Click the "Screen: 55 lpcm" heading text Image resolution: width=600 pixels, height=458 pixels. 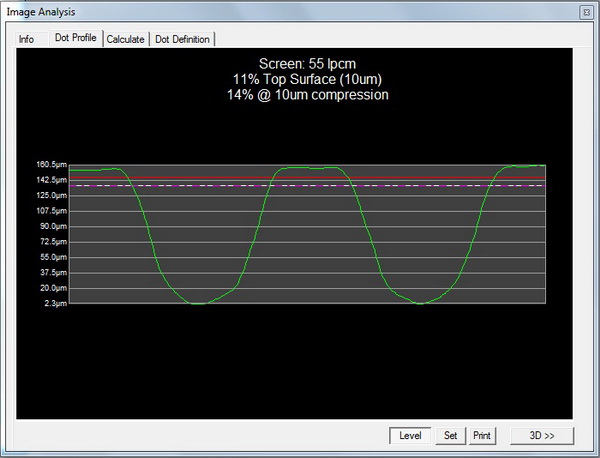click(307, 65)
